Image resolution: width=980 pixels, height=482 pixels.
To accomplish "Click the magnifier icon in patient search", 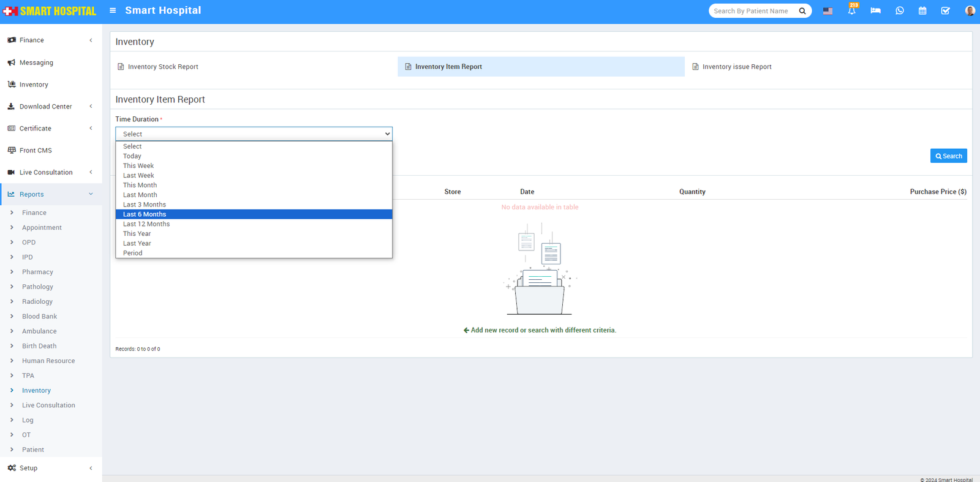I will (x=802, y=11).
